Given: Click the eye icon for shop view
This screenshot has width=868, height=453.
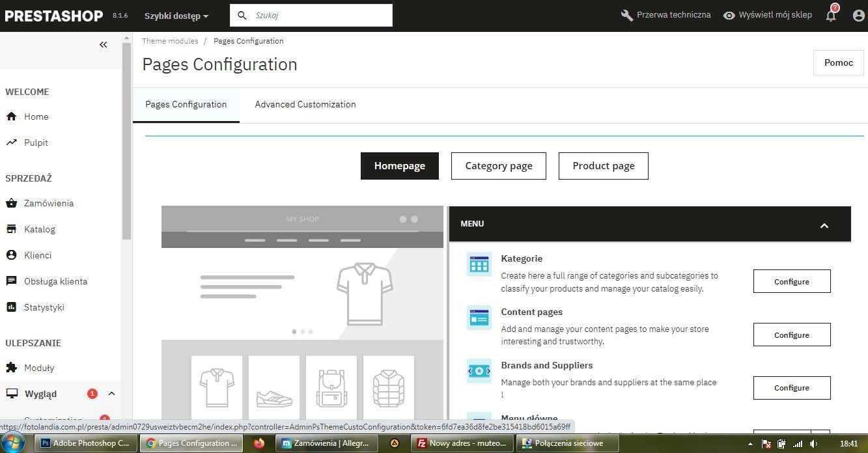Looking at the screenshot, I should coord(729,16).
